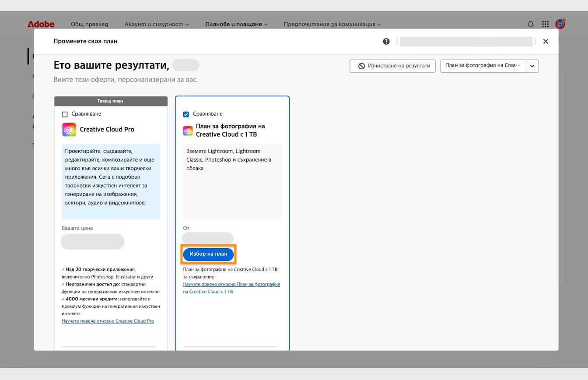Screen dimensions: 588x380
Task: Click the Вашата цена label
Action: coord(77,228)
